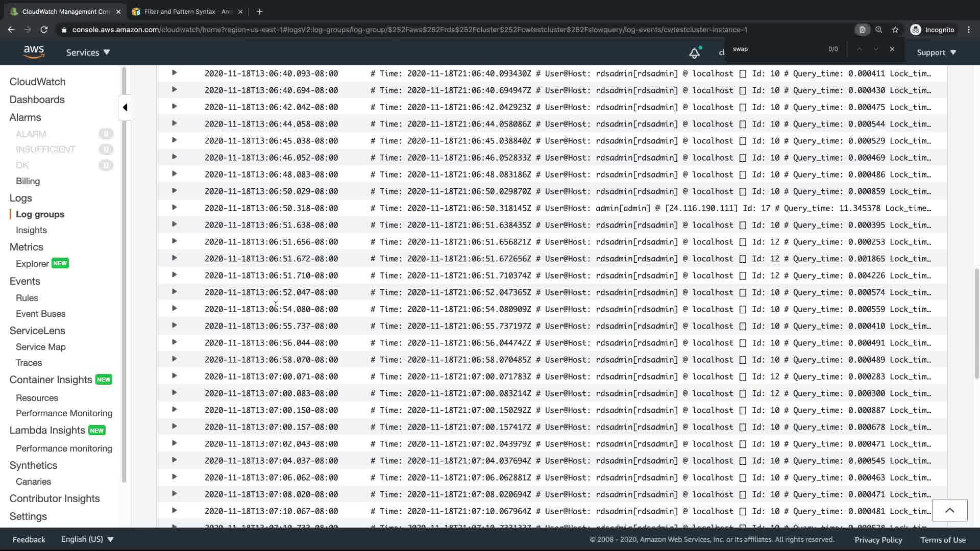Expand the 13:06:40.093 log event row
Image resolution: width=980 pixels, height=551 pixels.
(x=174, y=73)
